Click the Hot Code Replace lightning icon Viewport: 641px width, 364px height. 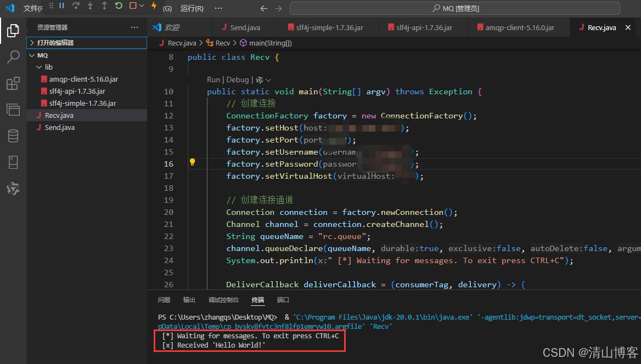click(x=154, y=6)
